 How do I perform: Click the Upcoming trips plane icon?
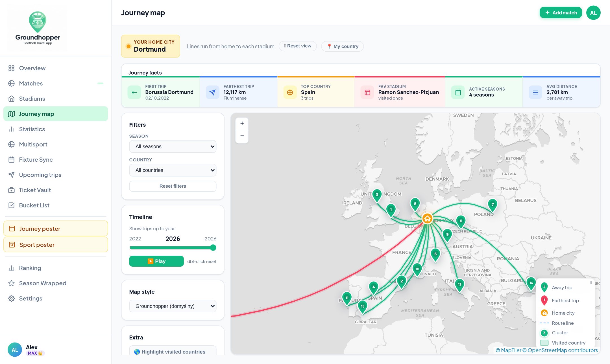click(x=11, y=175)
